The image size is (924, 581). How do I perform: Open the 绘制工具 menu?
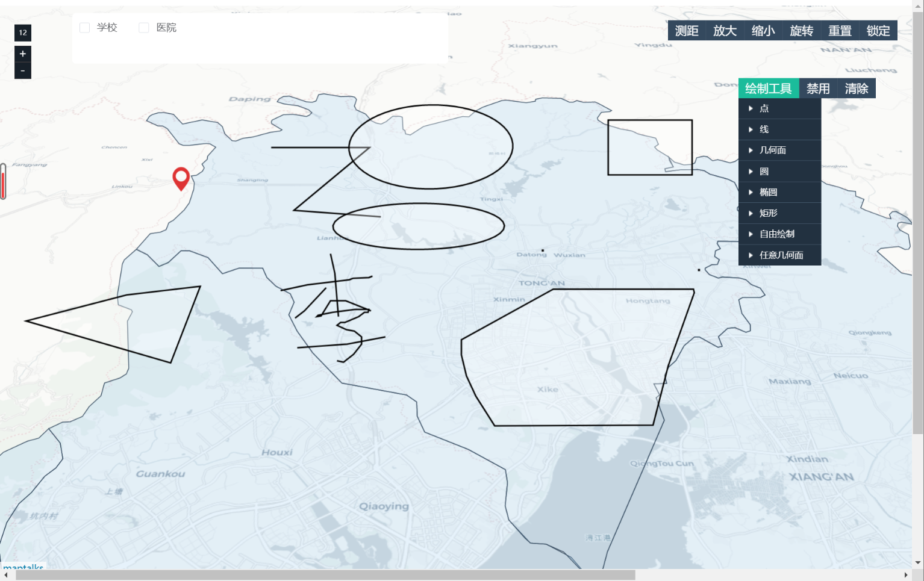pyautogui.click(x=769, y=89)
